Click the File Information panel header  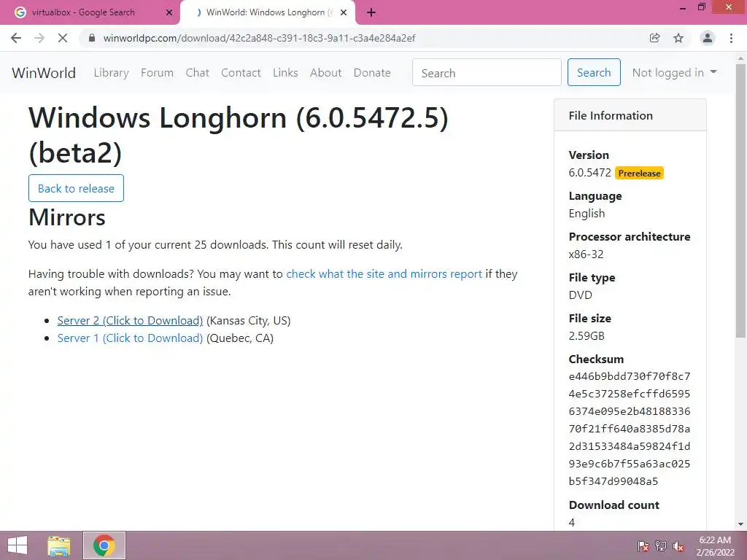click(x=630, y=115)
